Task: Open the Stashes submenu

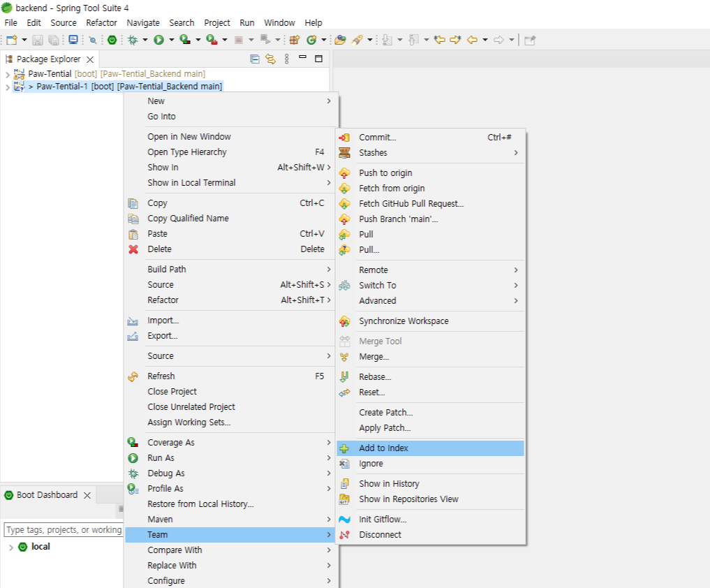Action: [430, 153]
